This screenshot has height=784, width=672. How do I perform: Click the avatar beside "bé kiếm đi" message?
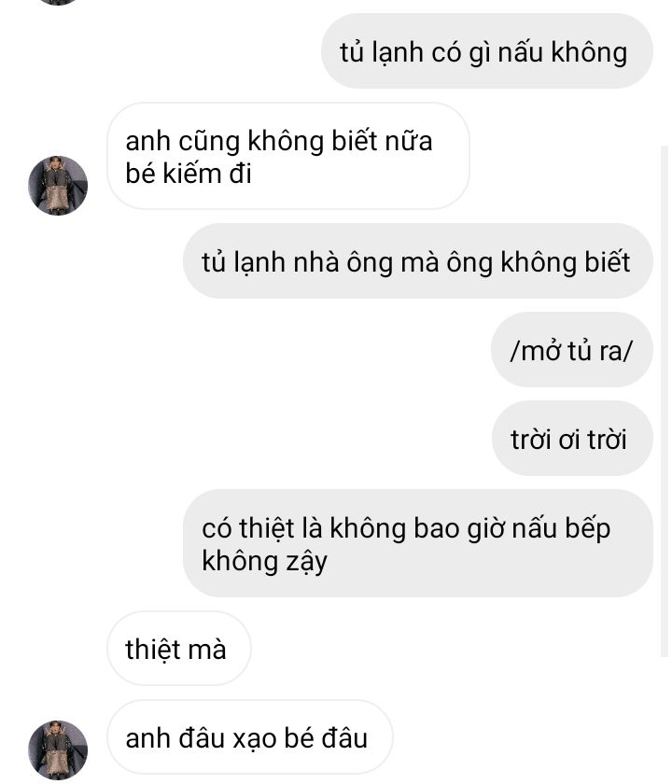(x=58, y=186)
